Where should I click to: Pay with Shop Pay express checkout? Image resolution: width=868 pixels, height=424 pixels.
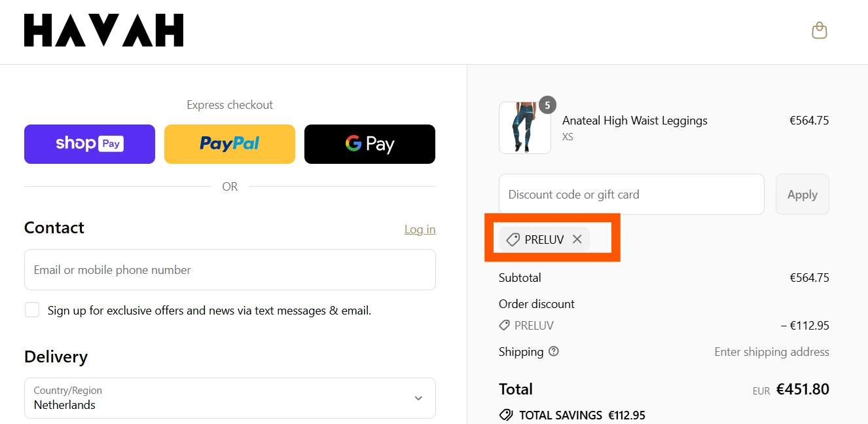tap(90, 144)
